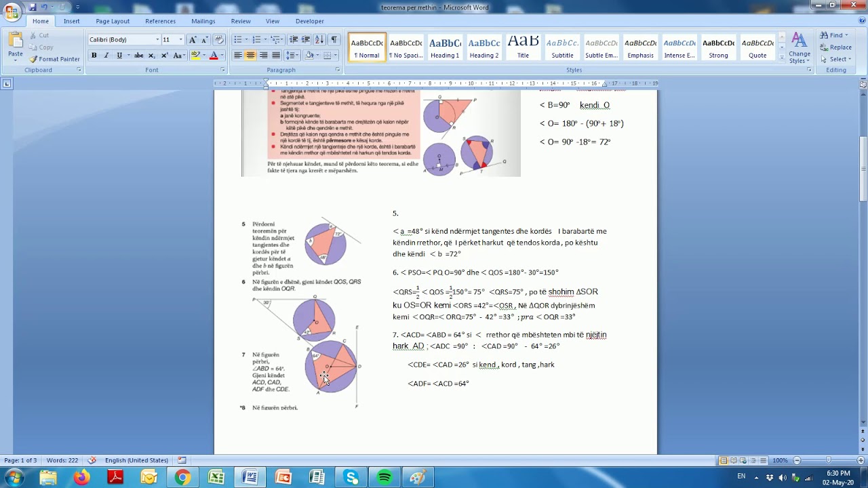Click the spelling check icon in the status bar
This screenshot has width=868, height=488.
tap(92, 460)
